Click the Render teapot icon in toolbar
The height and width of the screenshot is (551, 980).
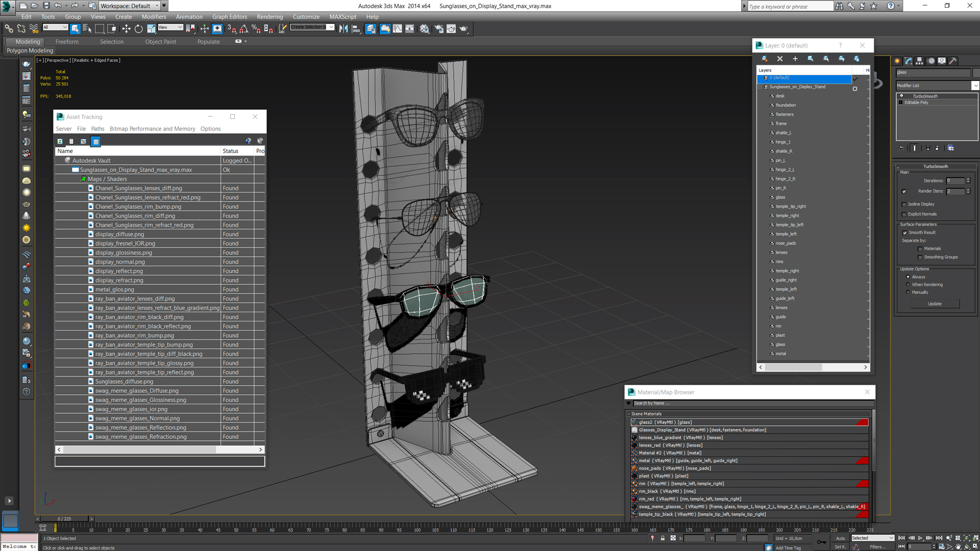(463, 29)
